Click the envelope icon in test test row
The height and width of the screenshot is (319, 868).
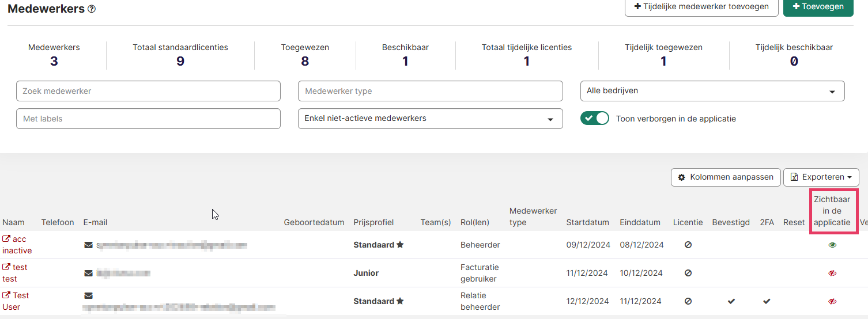[88, 273]
